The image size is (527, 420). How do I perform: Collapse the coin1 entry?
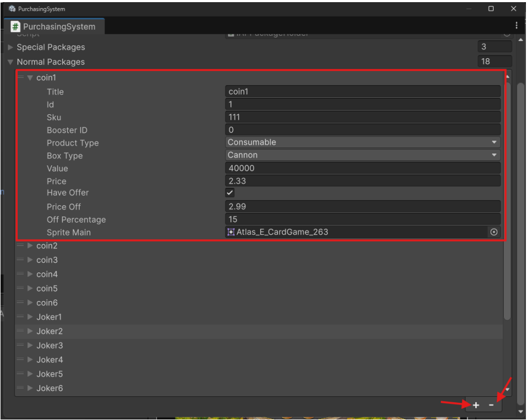(30, 78)
